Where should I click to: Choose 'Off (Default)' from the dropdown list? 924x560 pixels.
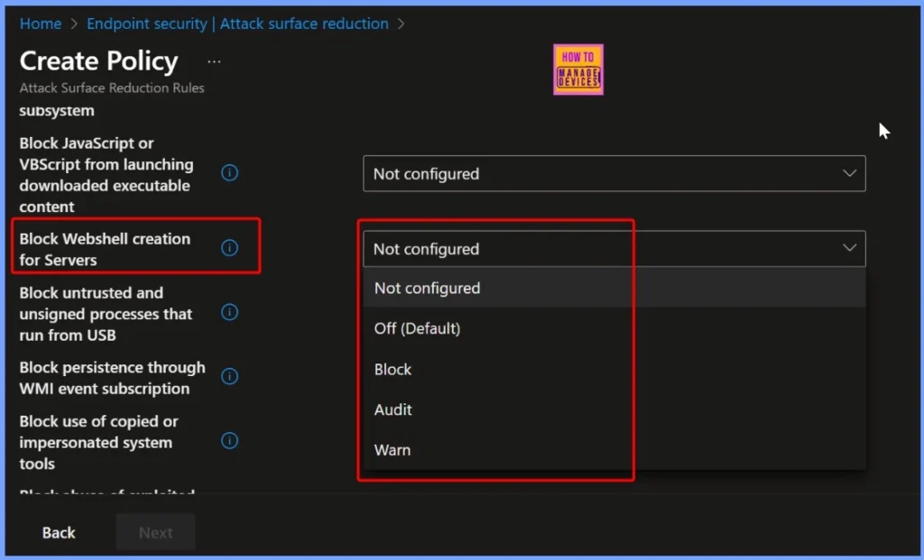pyautogui.click(x=417, y=328)
